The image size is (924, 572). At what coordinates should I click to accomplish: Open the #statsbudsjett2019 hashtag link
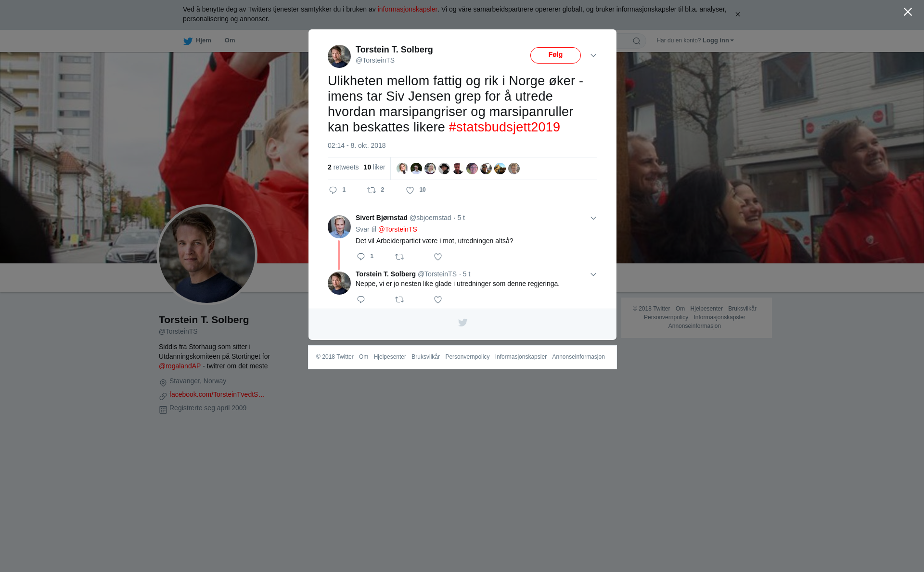[x=504, y=127]
